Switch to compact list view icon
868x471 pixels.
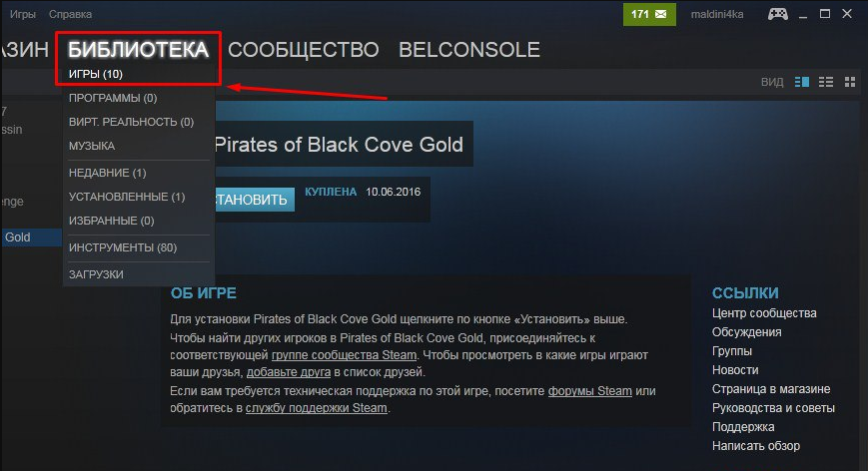pos(826,82)
